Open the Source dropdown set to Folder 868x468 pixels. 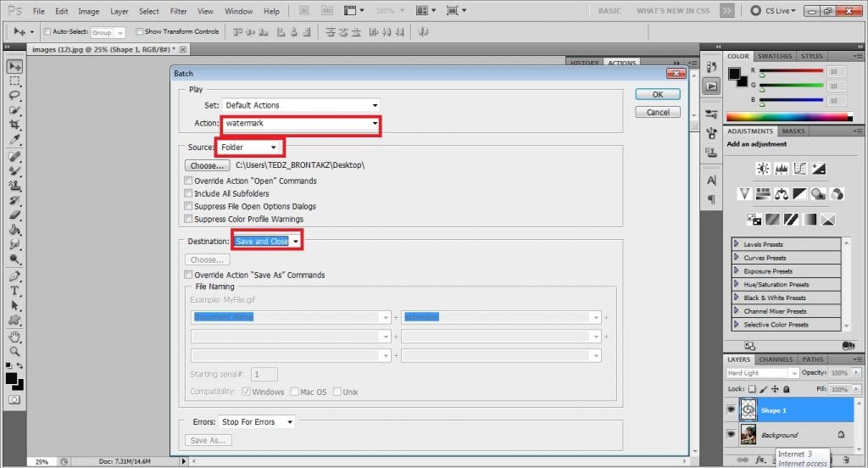click(249, 148)
